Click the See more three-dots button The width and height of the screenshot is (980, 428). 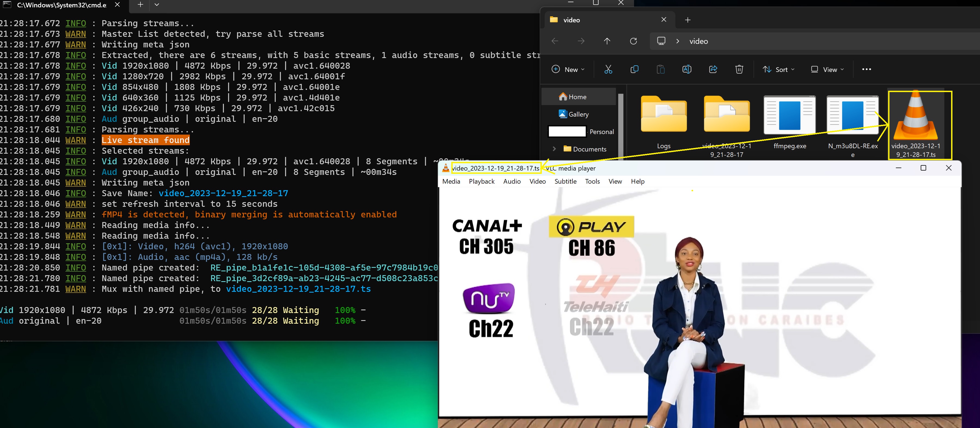(866, 69)
